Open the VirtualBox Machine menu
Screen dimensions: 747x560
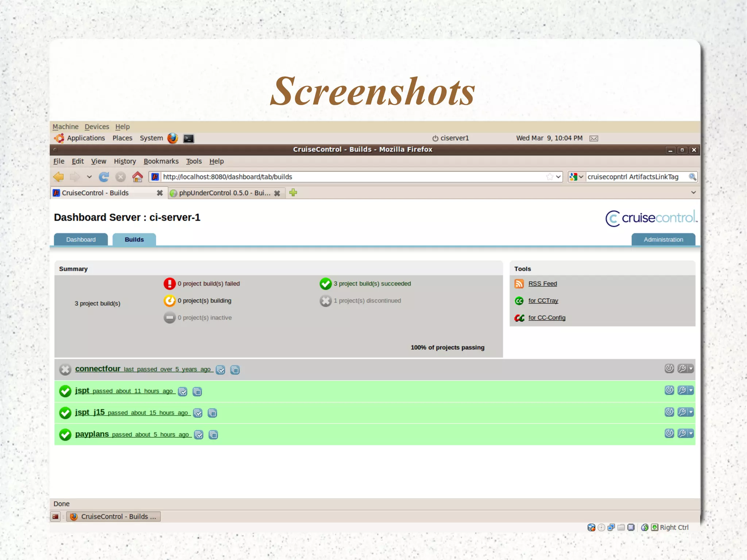tap(65, 127)
